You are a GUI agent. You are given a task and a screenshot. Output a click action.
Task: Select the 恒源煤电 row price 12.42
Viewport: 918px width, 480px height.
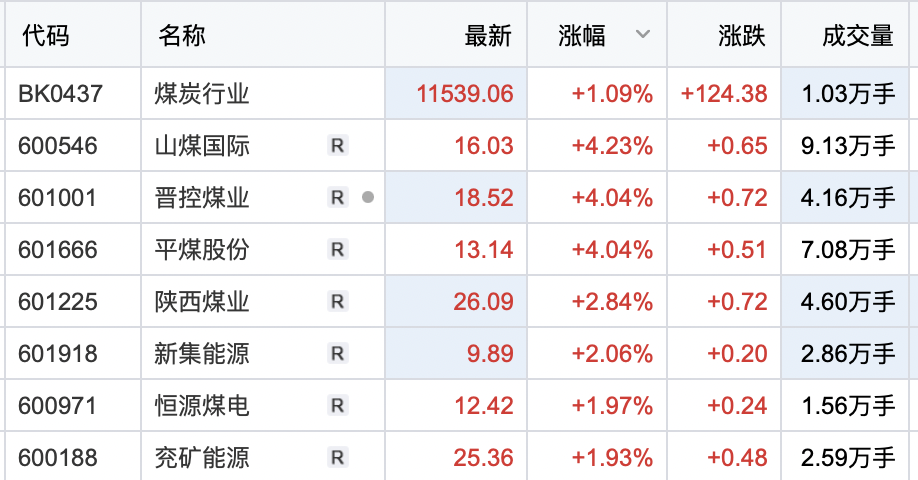(483, 406)
